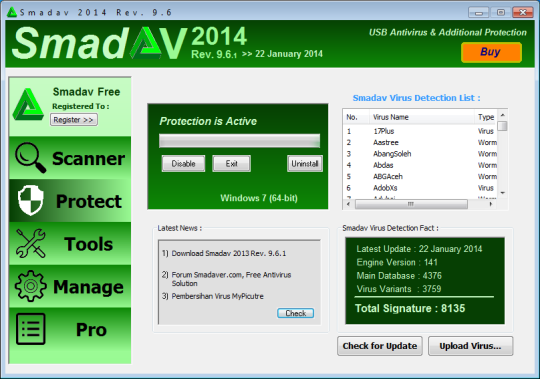The image size is (540, 379).
Task: Click the orange Buy button
Action: coord(491,52)
